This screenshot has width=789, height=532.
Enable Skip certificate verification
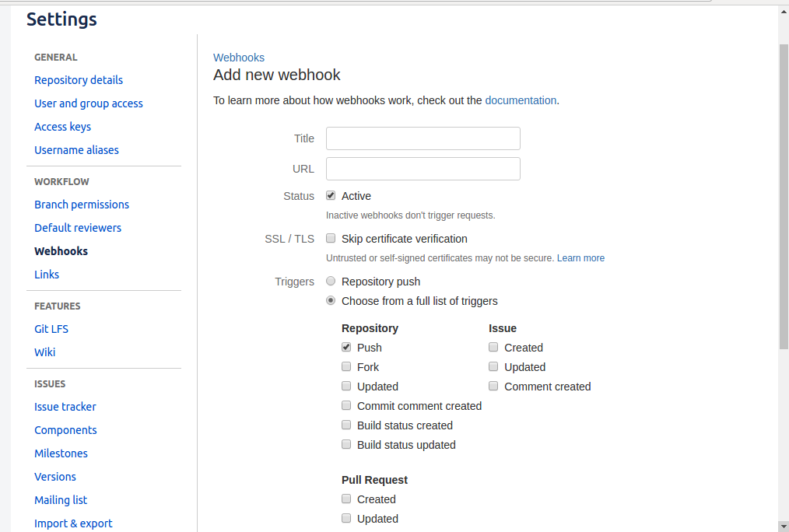331,239
